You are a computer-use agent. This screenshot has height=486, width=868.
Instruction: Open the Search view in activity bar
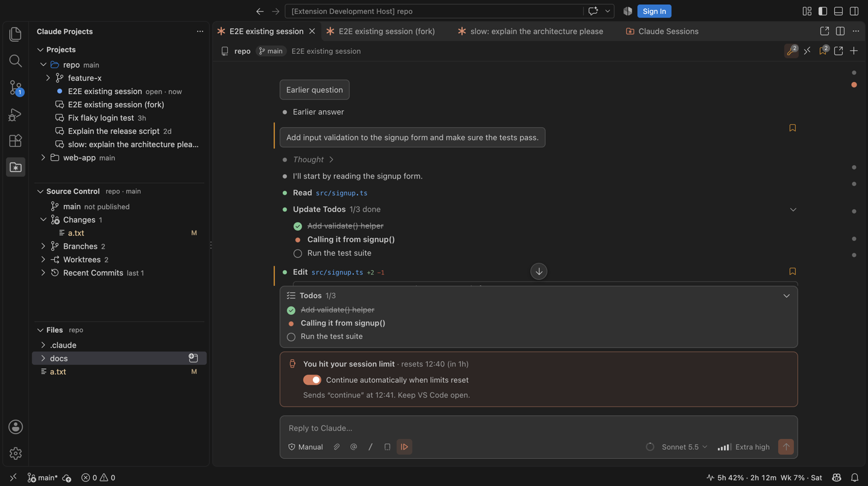click(16, 61)
